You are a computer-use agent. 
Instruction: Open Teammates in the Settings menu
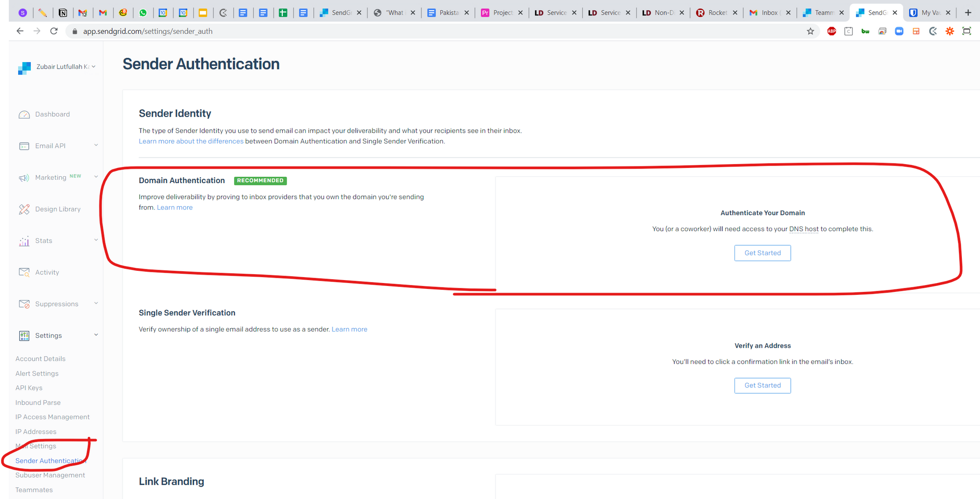point(34,490)
